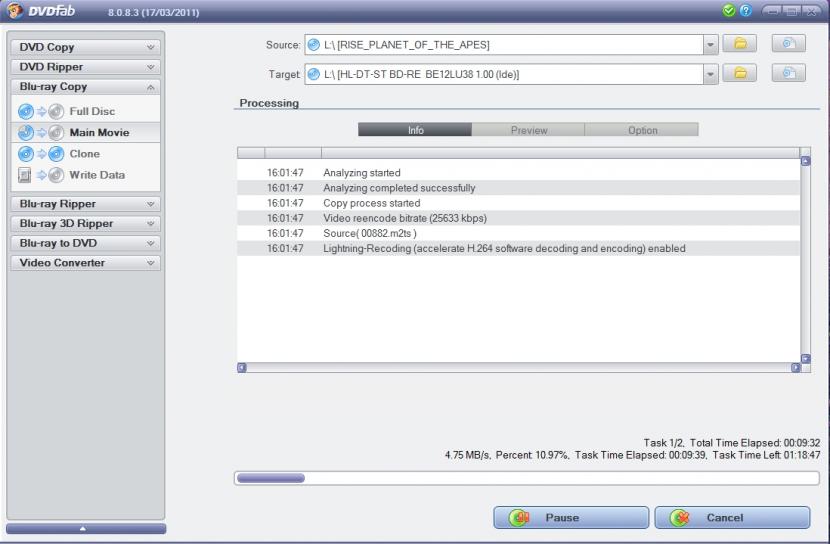Viewport: 830px width, 544px height.
Task: Click the version text 8.0.8.3
Action: click(x=154, y=12)
